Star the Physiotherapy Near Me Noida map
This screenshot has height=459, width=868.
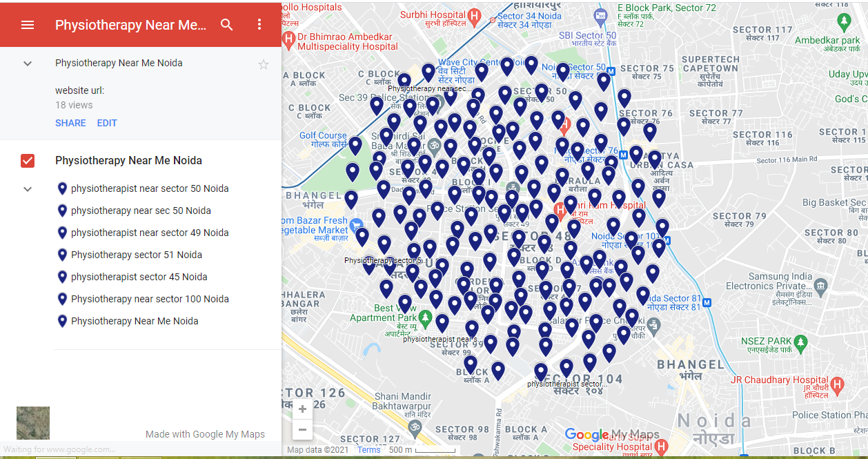point(264,64)
